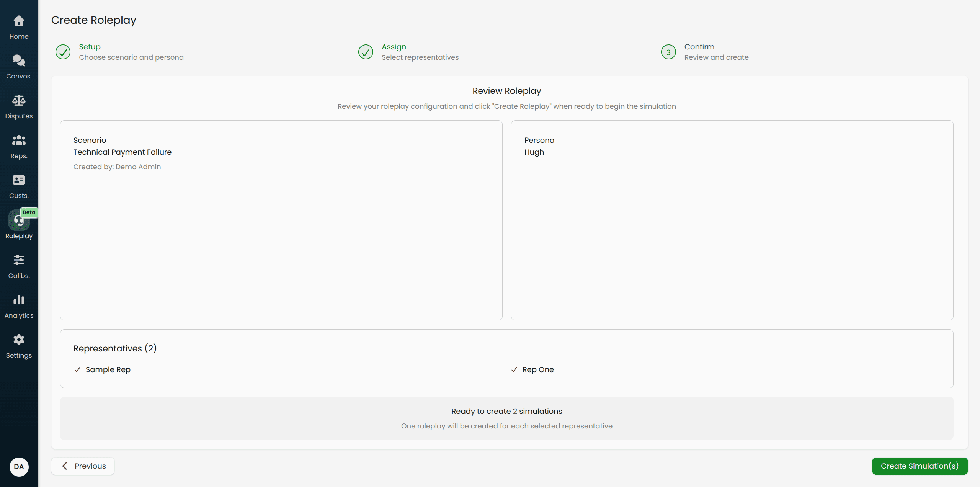Click the Hugh persona card
This screenshot has width=980, height=487.
click(x=732, y=220)
